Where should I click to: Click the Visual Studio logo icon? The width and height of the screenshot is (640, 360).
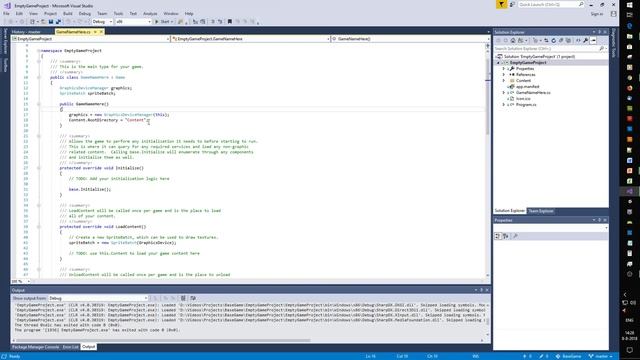7,6
